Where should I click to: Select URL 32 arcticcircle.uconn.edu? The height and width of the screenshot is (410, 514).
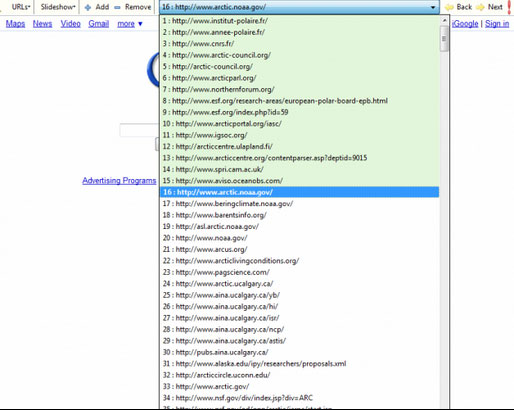tap(299, 375)
